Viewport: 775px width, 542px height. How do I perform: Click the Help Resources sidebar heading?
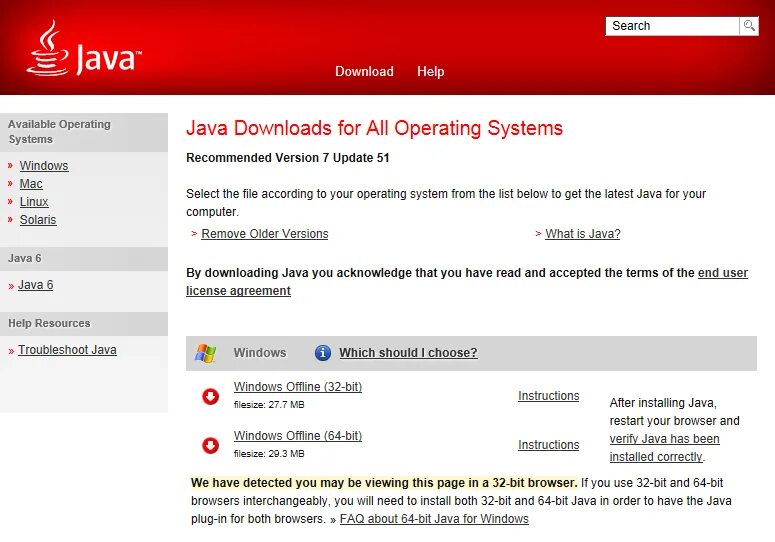pos(49,323)
